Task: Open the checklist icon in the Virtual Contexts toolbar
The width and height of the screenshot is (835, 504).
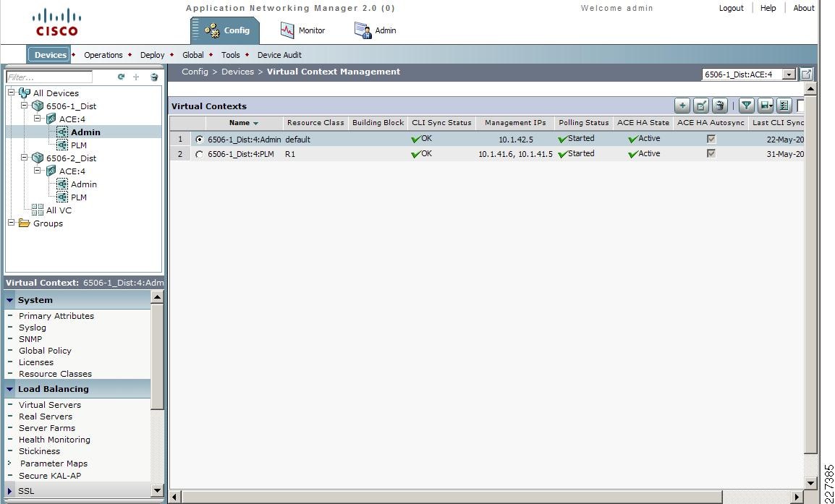Action: coord(784,106)
